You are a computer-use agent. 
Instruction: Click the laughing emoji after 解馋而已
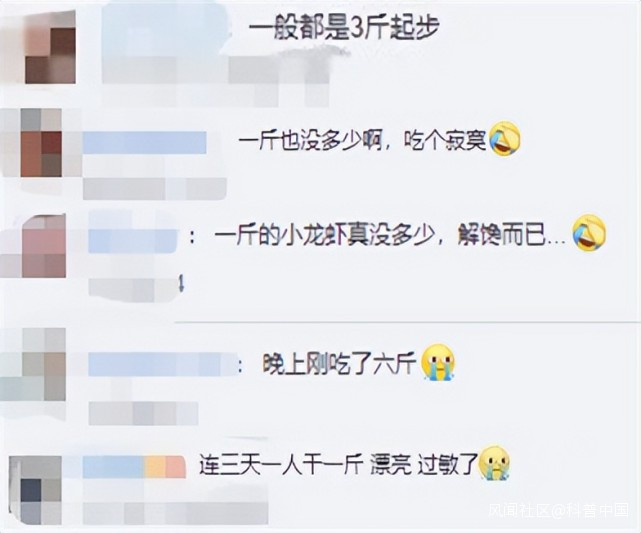click(589, 233)
